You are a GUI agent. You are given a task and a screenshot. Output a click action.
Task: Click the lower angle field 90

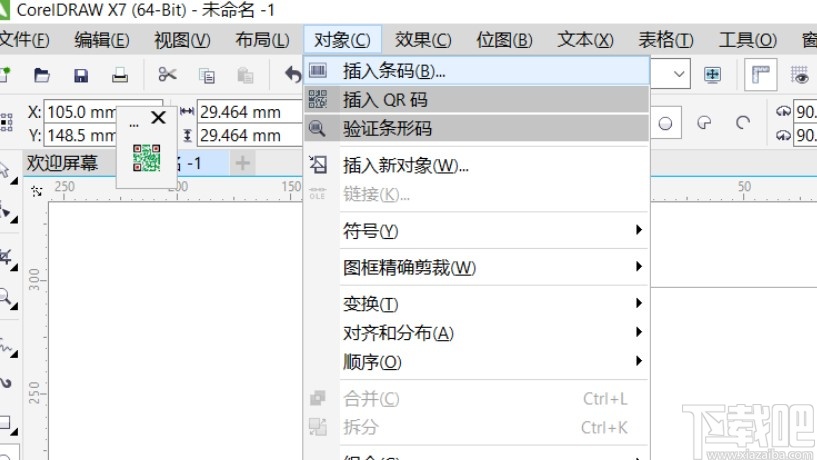pyautogui.click(x=806, y=135)
